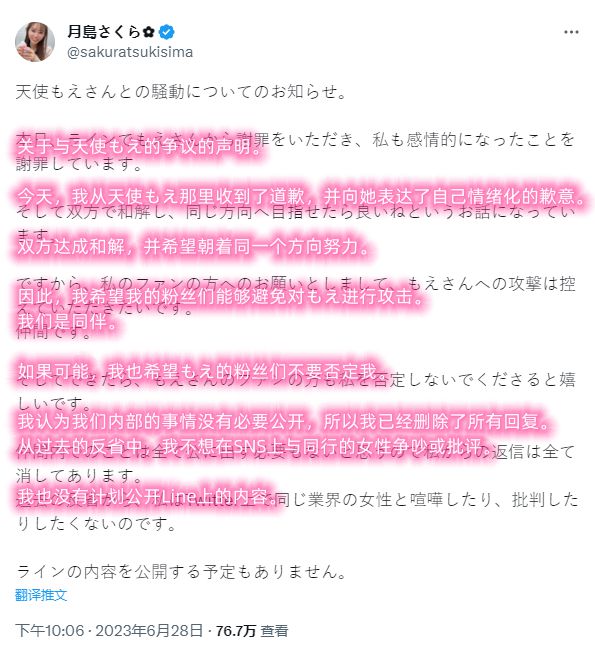This screenshot has width=595, height=650.
Task: View the 76.7万 查看 view count
Action: tap(252, 631)
